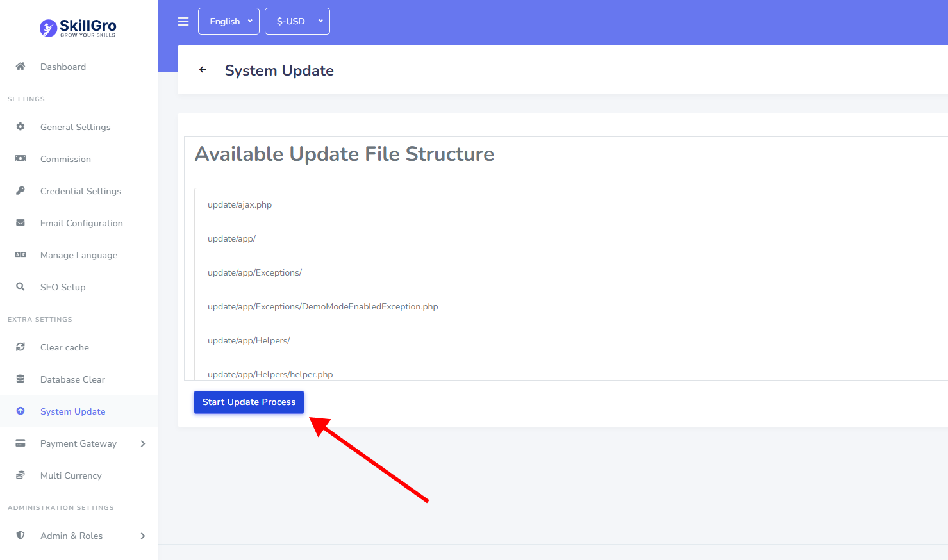Click the SkillGro logo
This screenshot has width=948, height=560.
(x=78, y=28)
